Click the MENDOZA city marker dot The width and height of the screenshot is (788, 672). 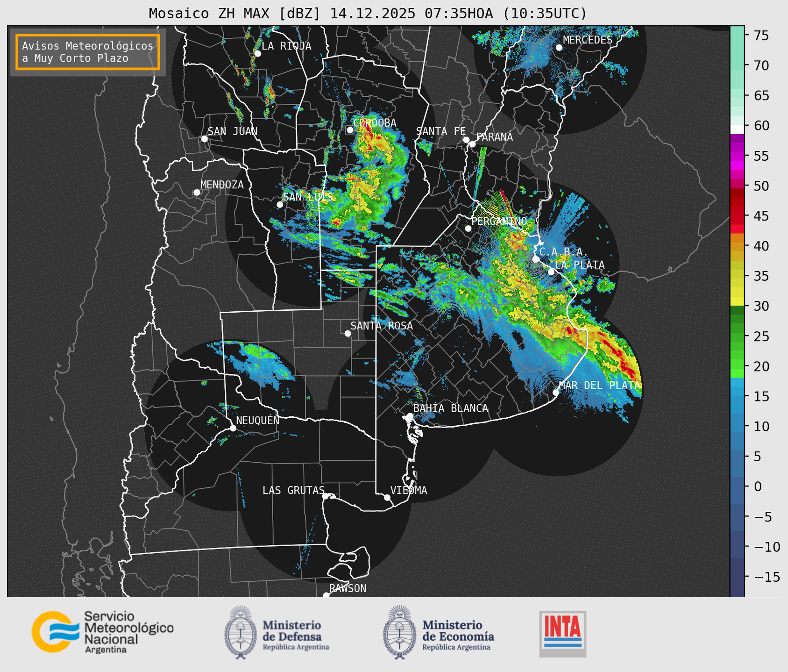pos(197,193)
